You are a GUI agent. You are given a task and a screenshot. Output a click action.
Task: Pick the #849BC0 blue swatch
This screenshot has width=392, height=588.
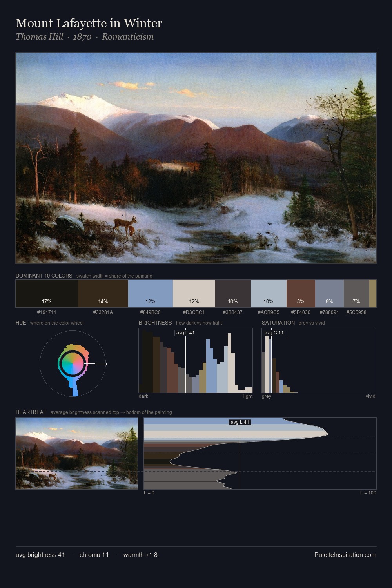[x=151, y=294]
